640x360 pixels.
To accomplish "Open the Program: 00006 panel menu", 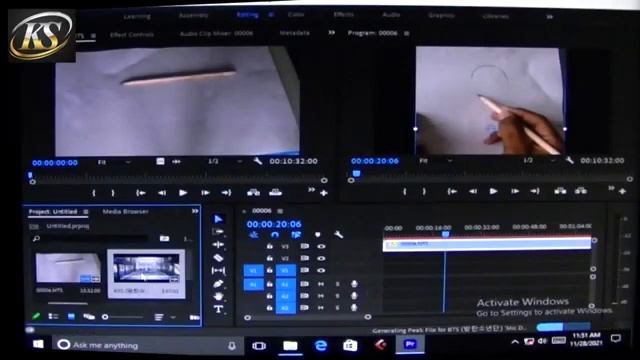I will [x=407, y=33].
